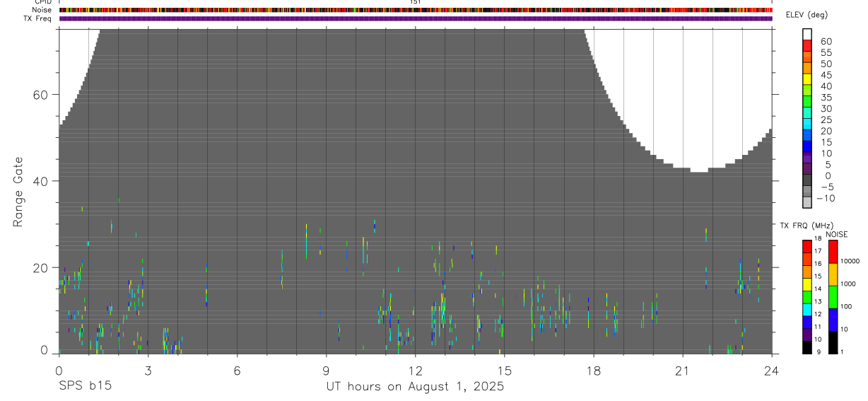Click the "Noise" row label at the top left
Viewport: 868px width, 401px height.
(42, 10)
